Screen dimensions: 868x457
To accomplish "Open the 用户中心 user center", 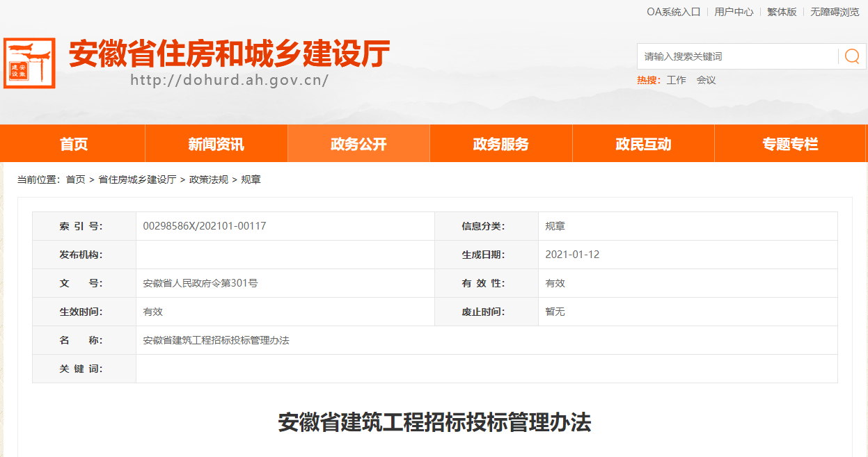I will tap(734, 11).
